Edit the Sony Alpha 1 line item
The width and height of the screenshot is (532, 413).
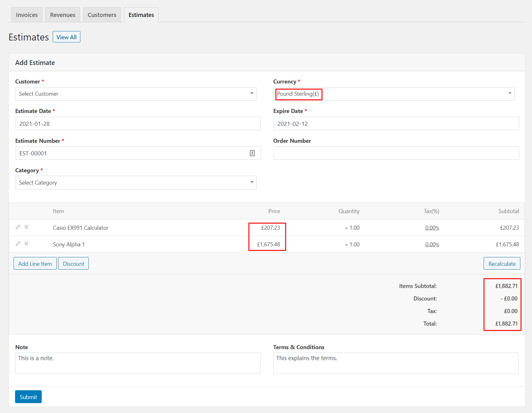pos(18,244)
